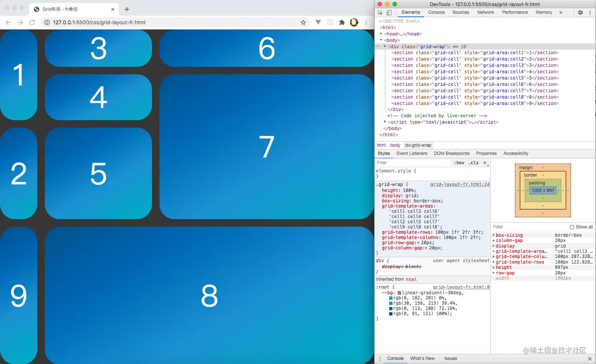The width and height of the screenshot is (596, 364).
Task: Expand the computed grid-template-rows property
Action: coord(494,262)
